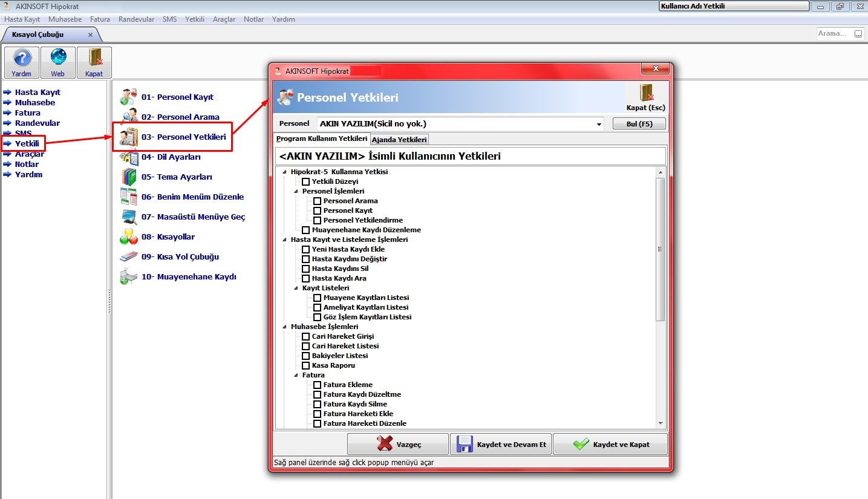Collapse Personel İşlemleri tree node
Viewport: 868px width, 499px height.
coord(296,191)
